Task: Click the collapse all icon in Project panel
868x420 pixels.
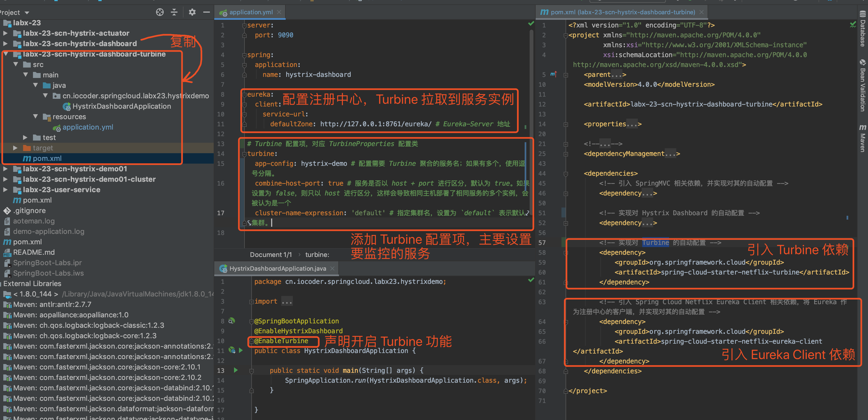Action: click(x=174, y=12)
